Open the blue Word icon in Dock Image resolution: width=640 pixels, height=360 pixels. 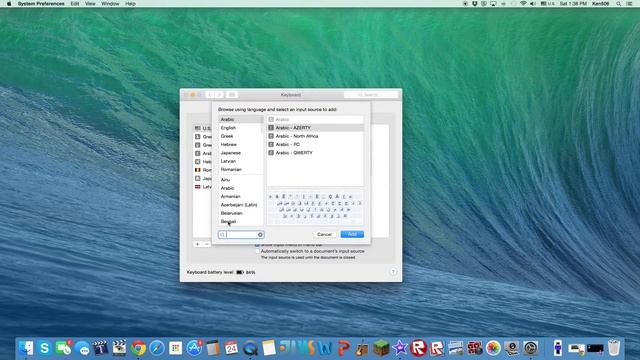[325, 348]
